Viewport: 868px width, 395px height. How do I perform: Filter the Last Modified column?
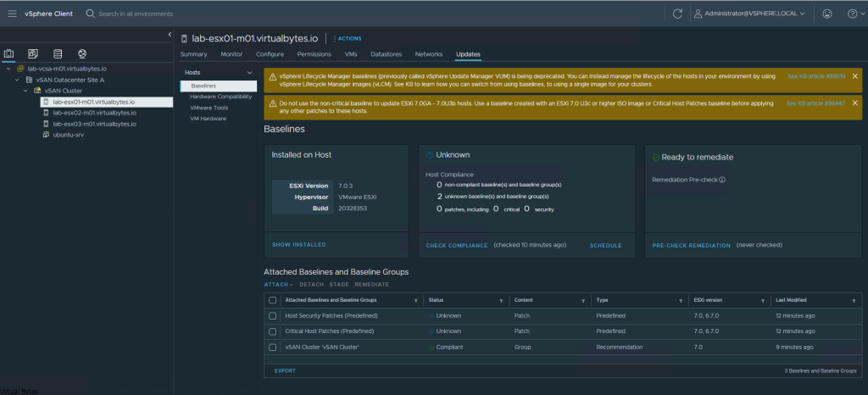click(x=854, y=301)
